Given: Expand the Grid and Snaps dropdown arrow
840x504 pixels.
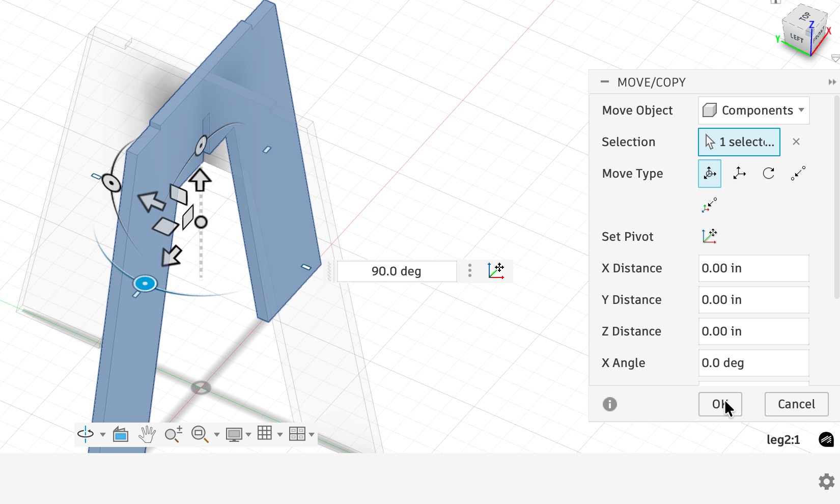Looking at the screenshot, I should (x=280, y=435).
